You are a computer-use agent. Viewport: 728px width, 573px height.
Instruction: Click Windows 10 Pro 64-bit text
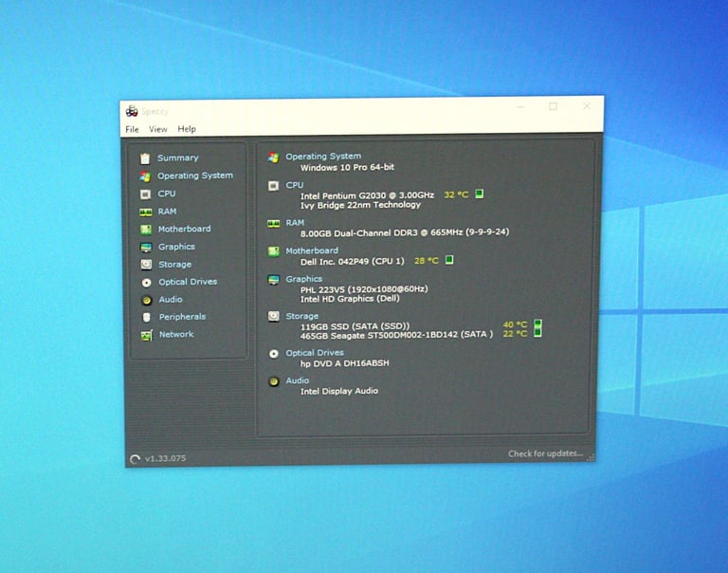tap(347, 167)
